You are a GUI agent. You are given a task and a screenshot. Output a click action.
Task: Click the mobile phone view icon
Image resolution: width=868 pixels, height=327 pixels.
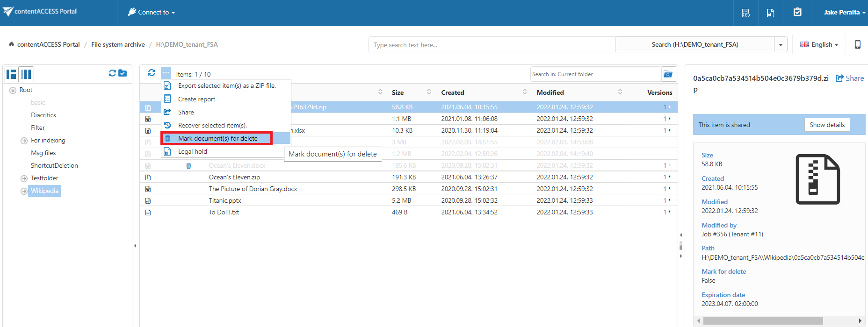click(857, 44)
